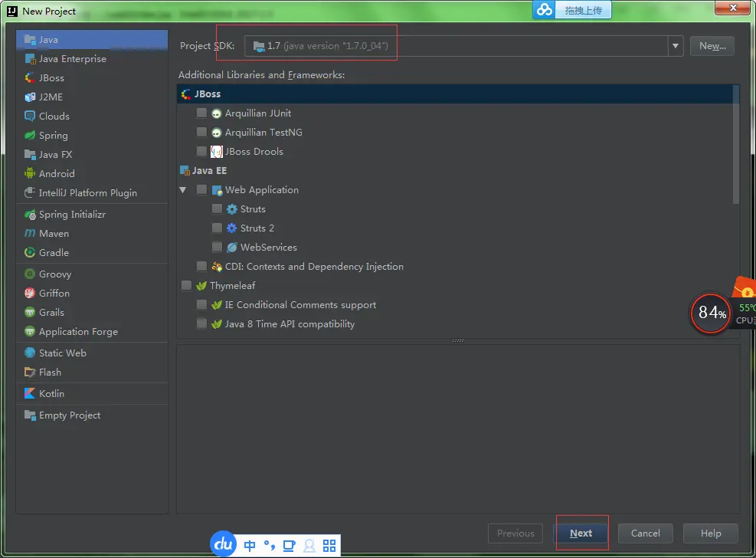Viewport: 756px width, 558px height.
Task: Click the Android robot icon
Action: (30, 174)
